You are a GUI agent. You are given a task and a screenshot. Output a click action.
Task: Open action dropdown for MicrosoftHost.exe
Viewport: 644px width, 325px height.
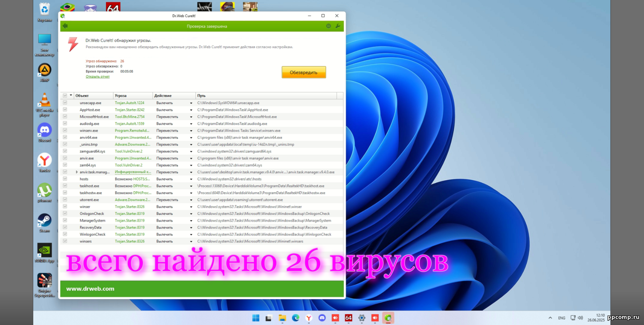tap(191, 117)
